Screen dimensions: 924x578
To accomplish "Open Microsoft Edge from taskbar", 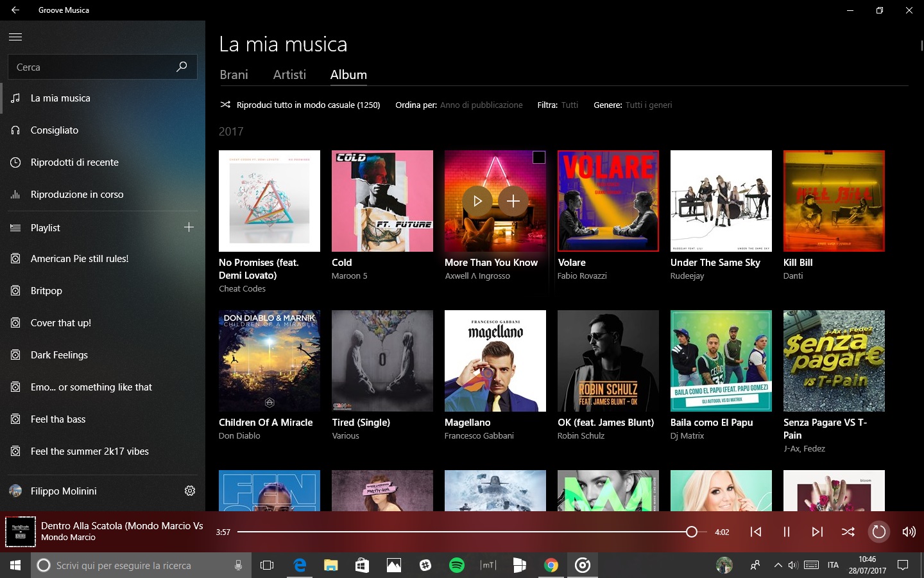I will (299, 565).
